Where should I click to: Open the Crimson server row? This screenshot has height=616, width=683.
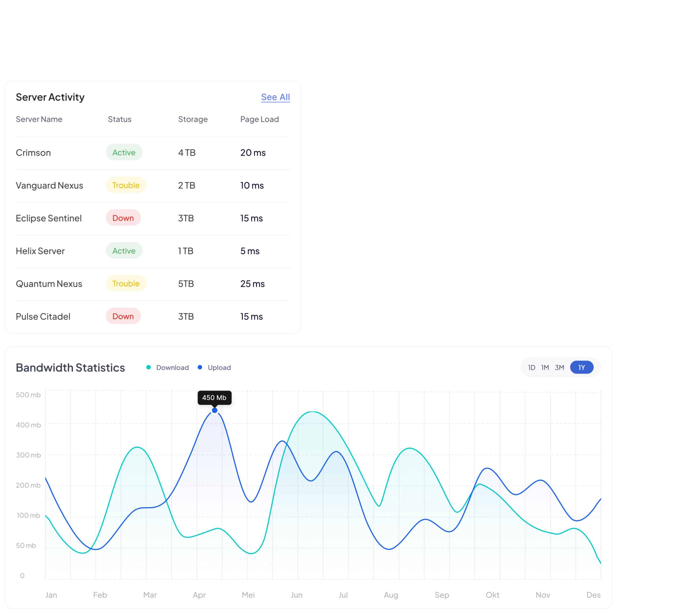pos(33,153)
